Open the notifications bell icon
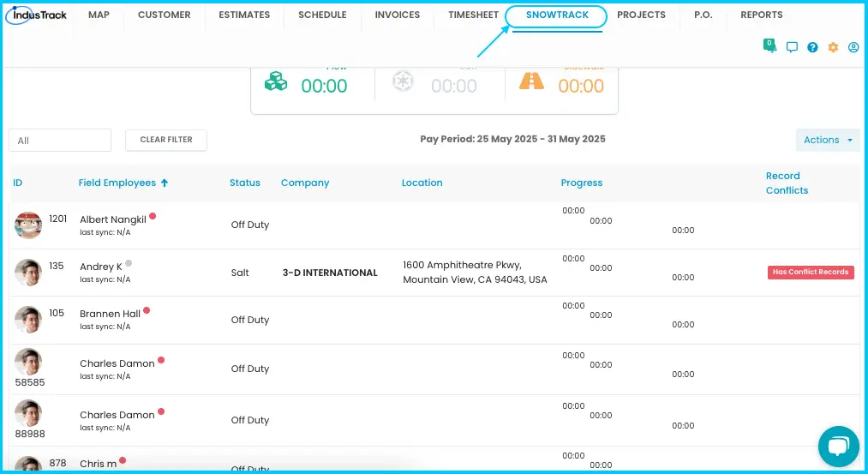Viewport: 868px width, 474px height. 769,45
